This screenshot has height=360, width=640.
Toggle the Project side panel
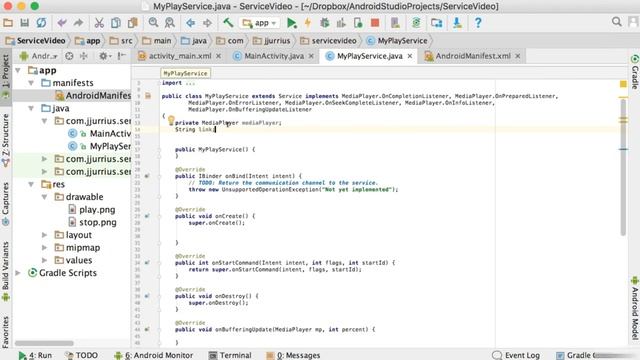[6, 76]
